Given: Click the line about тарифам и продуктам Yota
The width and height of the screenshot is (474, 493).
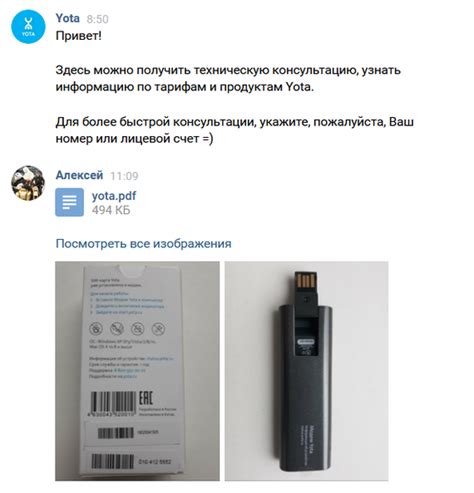Looking at the screenshot, I should (x=185, y=87).
